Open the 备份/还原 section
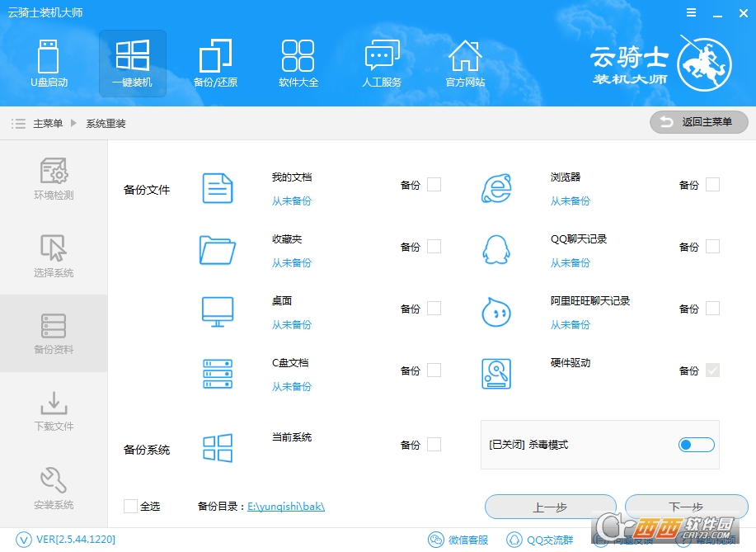Screen dimensions: 756x552 point(215,64)
